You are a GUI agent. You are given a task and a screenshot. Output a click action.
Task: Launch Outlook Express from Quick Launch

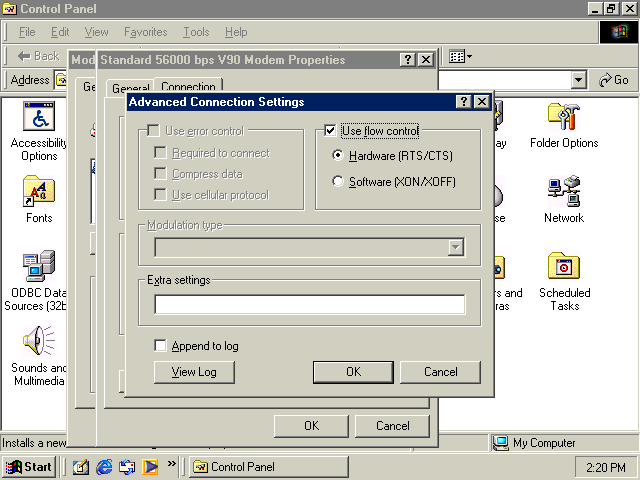tap(127, 467)
